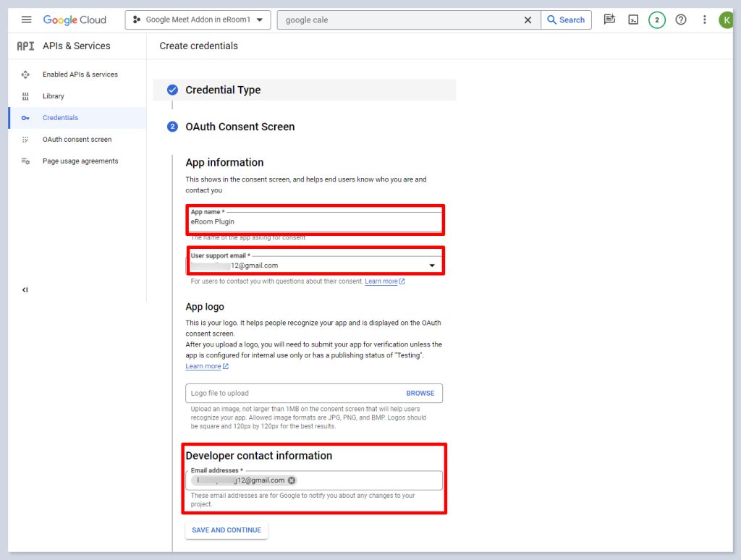This screenshot has width=741, height=560.
Task: Select OAuth consent screen in sidebar
Action: pyautogui.click(x=77, y=140)
